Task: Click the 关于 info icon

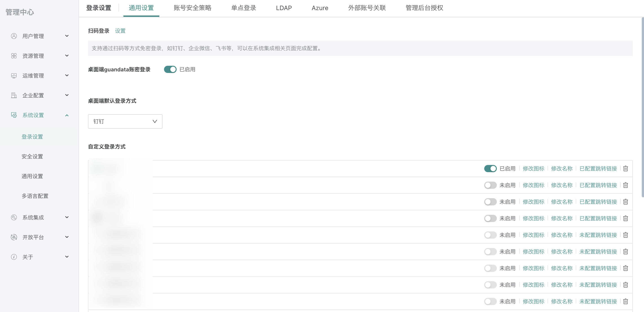Action: tap(14, 257)
